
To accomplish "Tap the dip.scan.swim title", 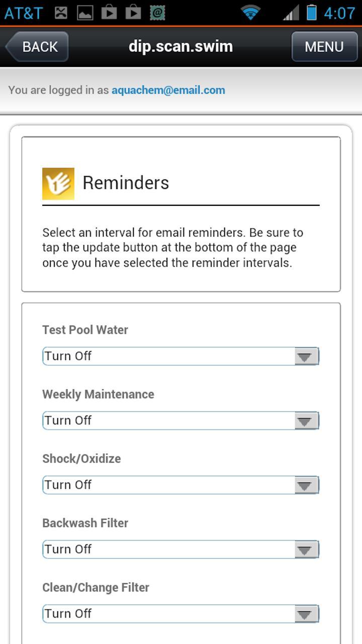I will [180, 47].
